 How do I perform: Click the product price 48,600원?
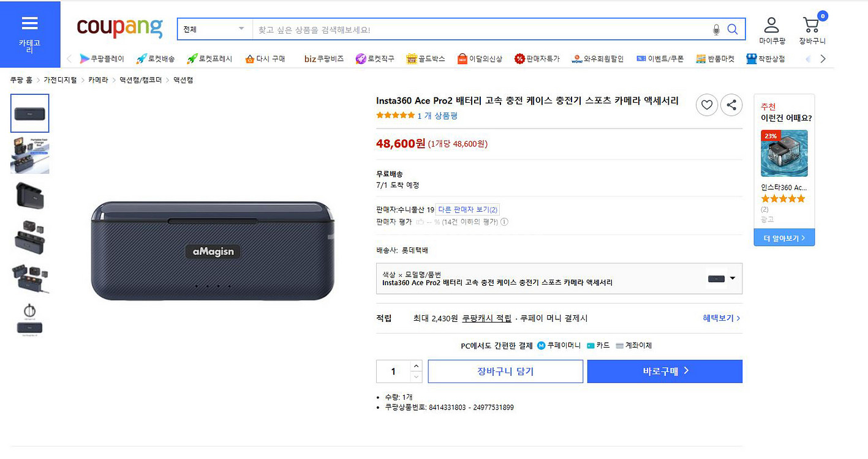tap(401, 143)
